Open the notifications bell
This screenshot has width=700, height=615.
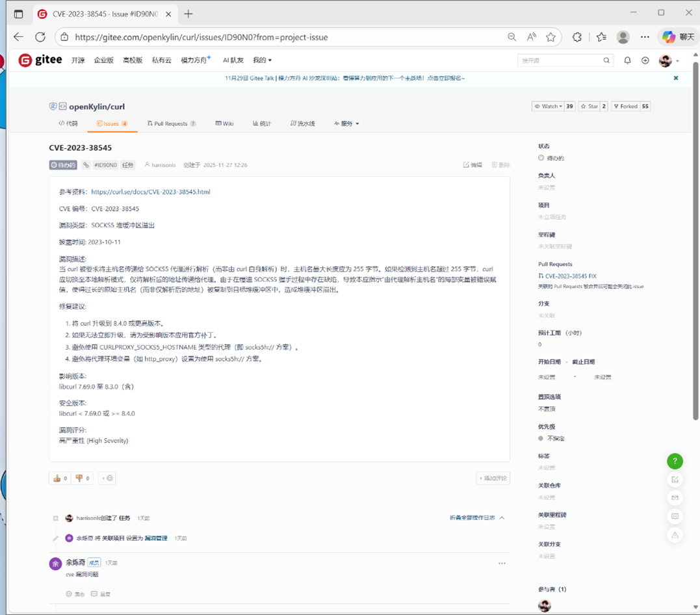tap(626, 60)
